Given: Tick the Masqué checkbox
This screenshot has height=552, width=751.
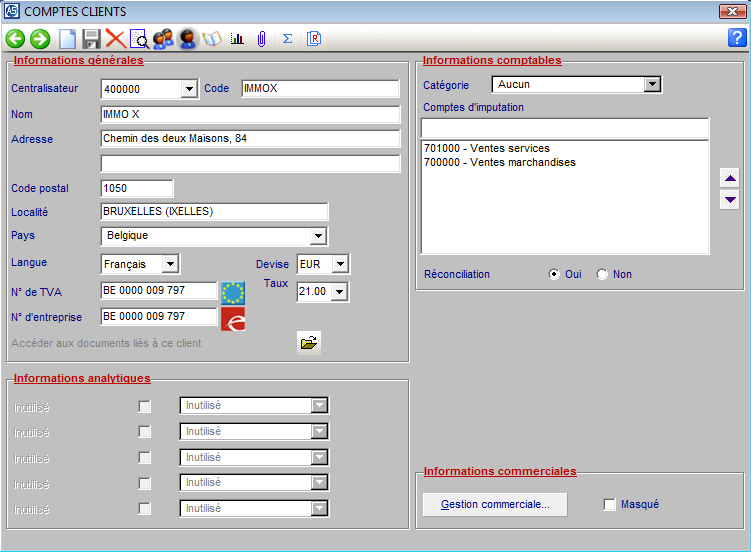Looking at the screenshot, I should (610, 505).
